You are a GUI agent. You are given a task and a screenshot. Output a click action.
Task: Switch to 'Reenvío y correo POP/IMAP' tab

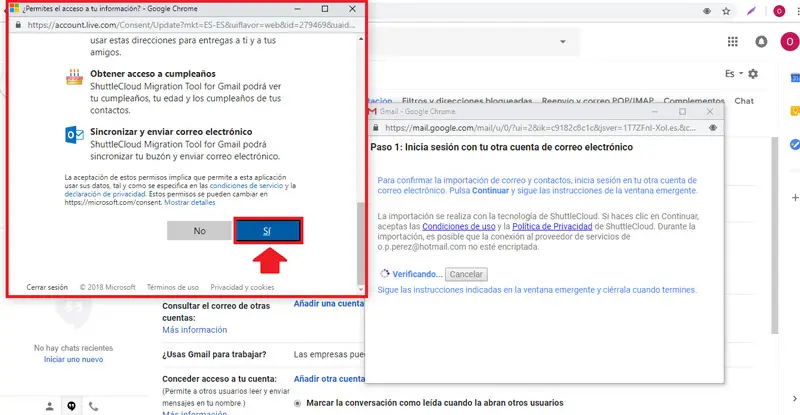click(597, 101)
